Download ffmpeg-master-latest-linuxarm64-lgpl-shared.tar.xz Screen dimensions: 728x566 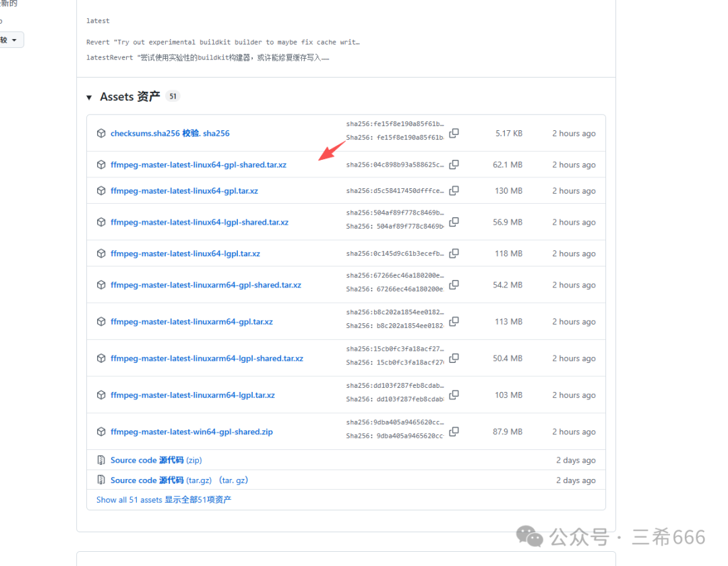pyautogui.click(x=207, y=358)
